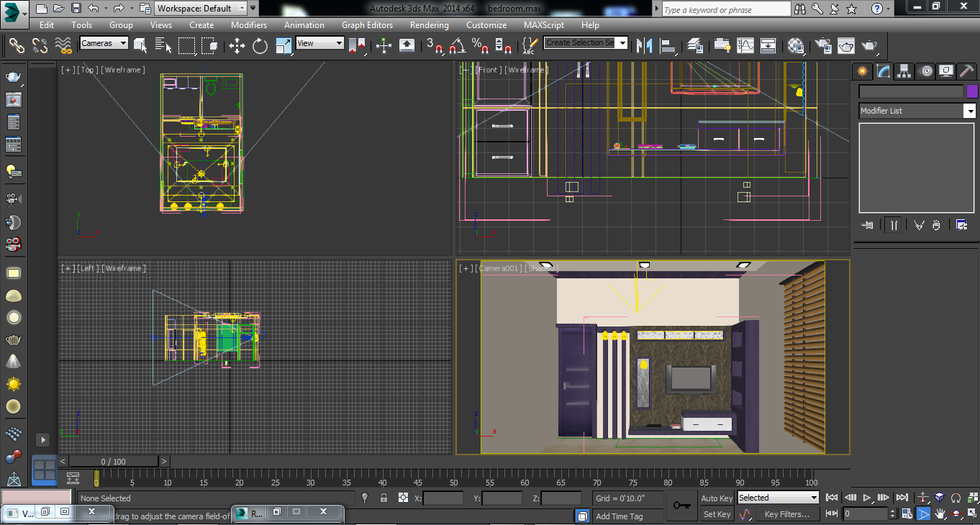Click the 0 / 100 time slider
This screenshot has width=980, height=525.
click(x=113, y=462)
